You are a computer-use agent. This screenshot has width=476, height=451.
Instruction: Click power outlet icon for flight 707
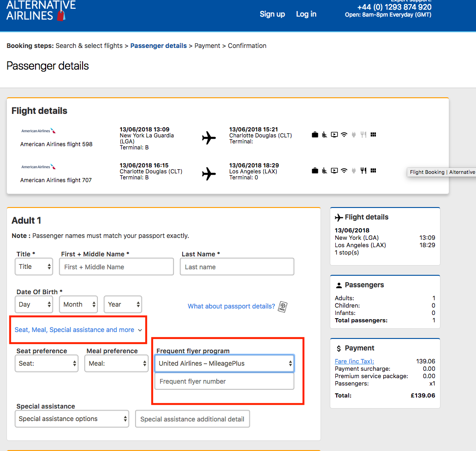354,171
